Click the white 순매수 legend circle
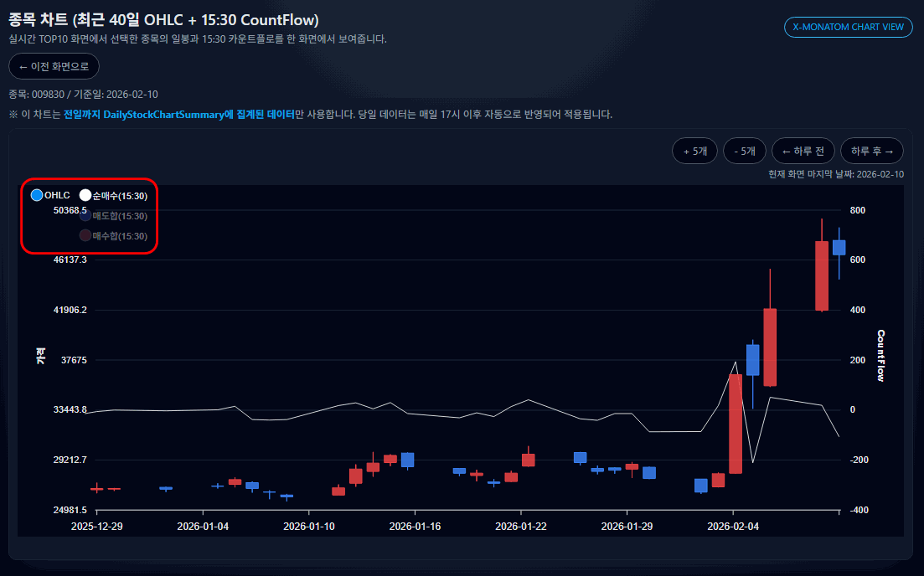This screenshot has height=576, width=924. (x=84, y=194)
